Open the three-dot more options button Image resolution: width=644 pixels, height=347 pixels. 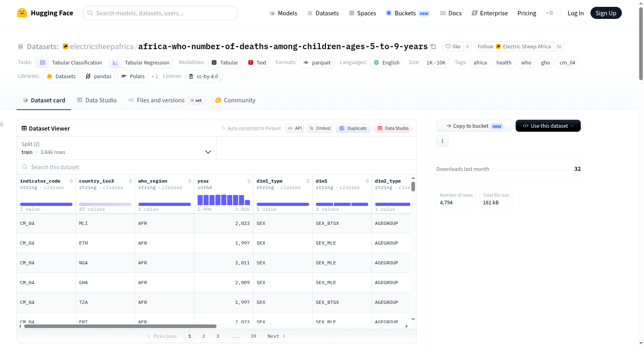coord(442,141)
